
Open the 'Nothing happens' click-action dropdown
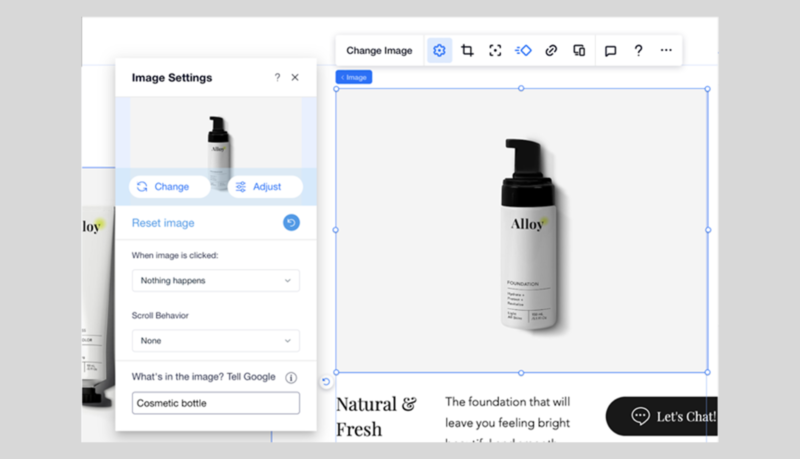click(x=216, y=280)
